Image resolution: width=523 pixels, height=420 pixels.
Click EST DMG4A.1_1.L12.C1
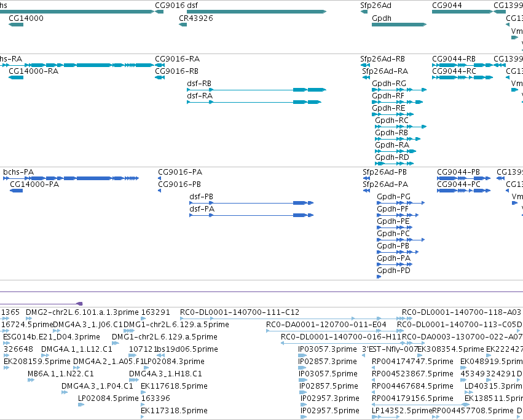[x=77, y=349]
